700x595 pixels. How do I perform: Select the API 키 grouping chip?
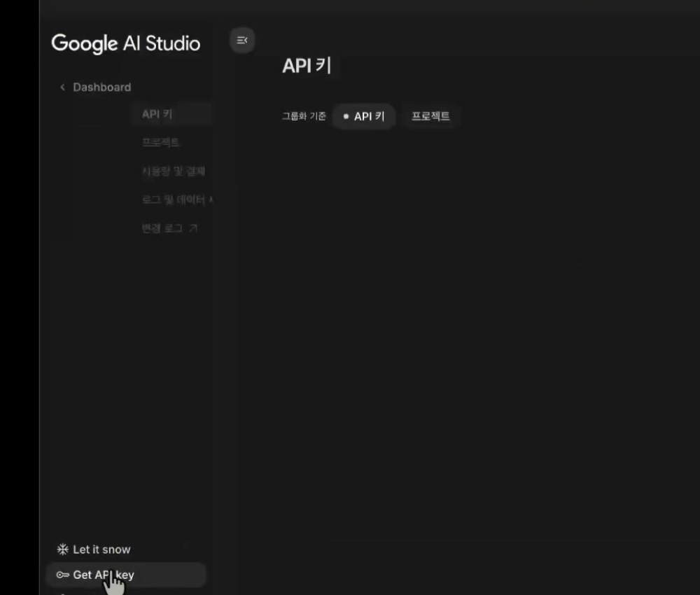[364, 116]
